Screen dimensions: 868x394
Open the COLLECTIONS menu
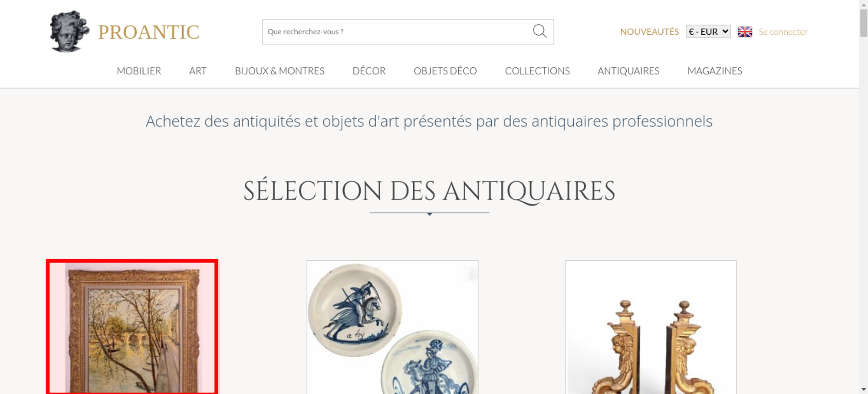tap(537, 71)
